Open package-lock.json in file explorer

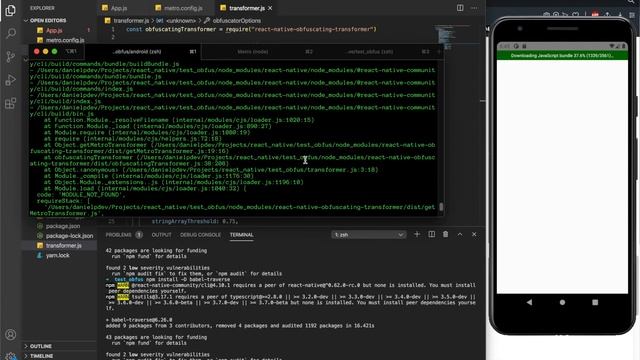coord(69,236)
